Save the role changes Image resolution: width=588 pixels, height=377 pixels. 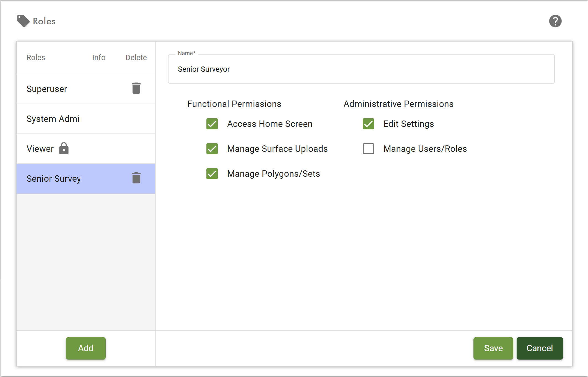(493, 348)
